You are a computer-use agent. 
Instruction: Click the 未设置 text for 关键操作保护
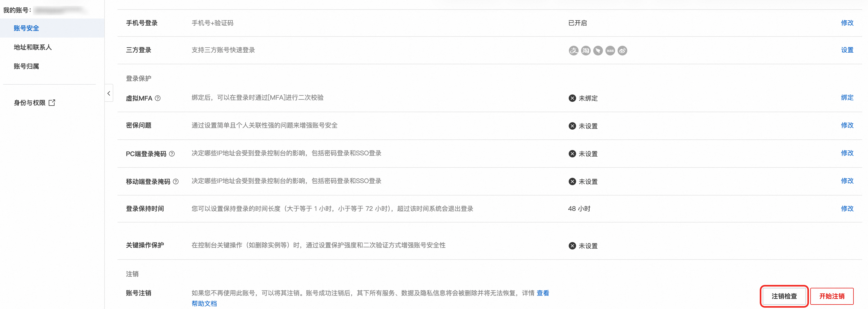[x=588, y=246]
